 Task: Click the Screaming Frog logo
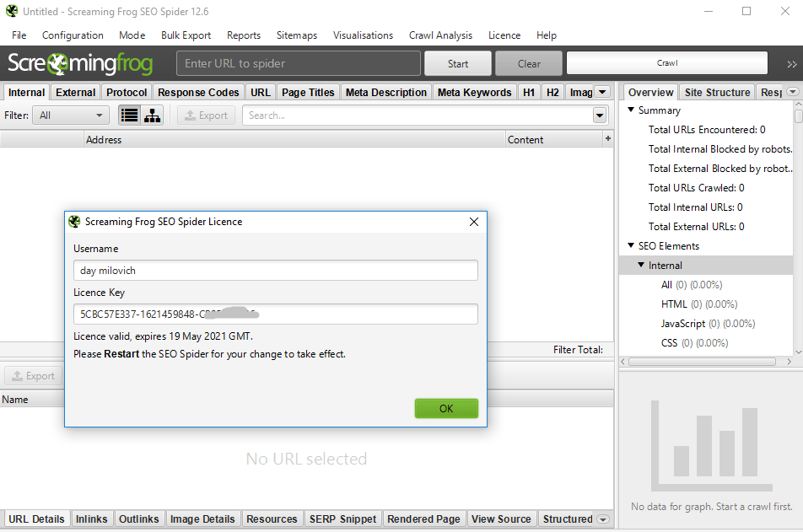tap(80, 63)
